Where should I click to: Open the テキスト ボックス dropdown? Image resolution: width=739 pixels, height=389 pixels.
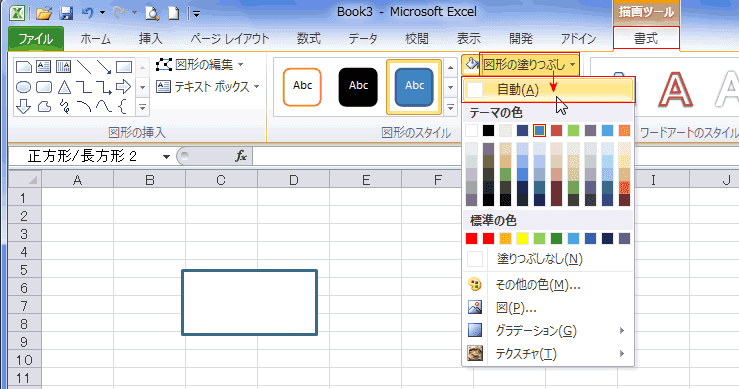[x=208, y=87]
